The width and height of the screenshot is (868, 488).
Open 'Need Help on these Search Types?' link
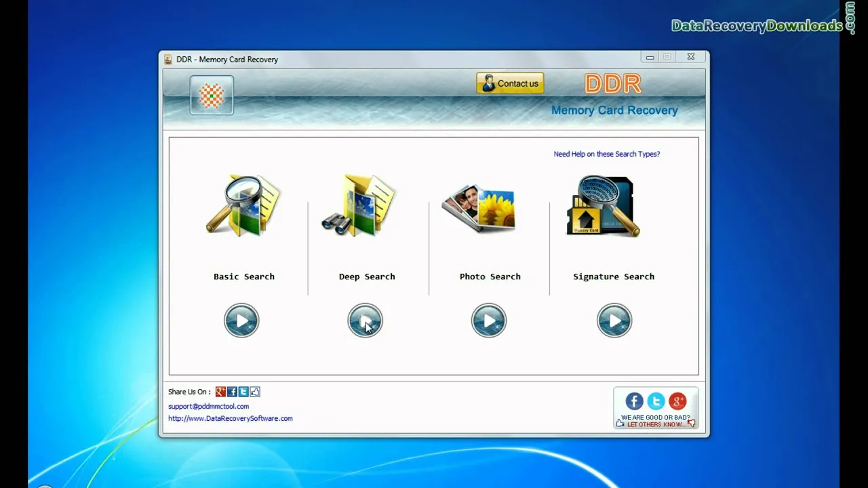click(x=606, y=154)
